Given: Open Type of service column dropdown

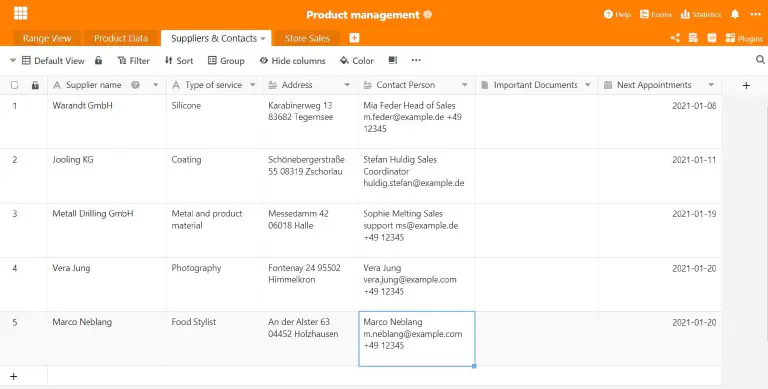Looking at the screenshot, I should pyautogui.click(x=253, y=85).
